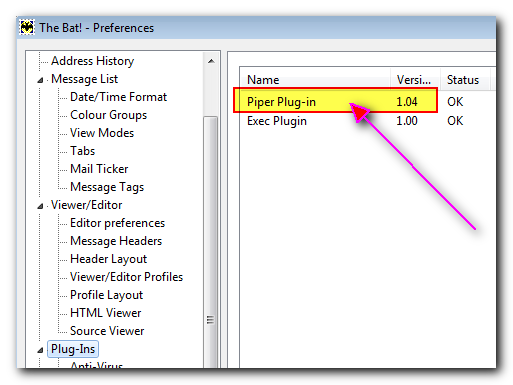Sort plug-ins by Version column header
Screen dimensions: 513x385
click(416, 80)
